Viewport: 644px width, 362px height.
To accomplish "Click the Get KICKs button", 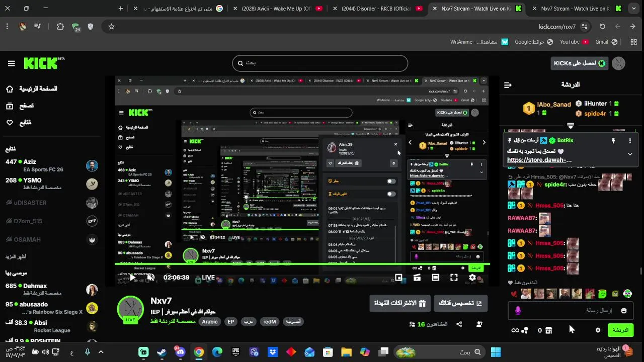I will (580, 63).
